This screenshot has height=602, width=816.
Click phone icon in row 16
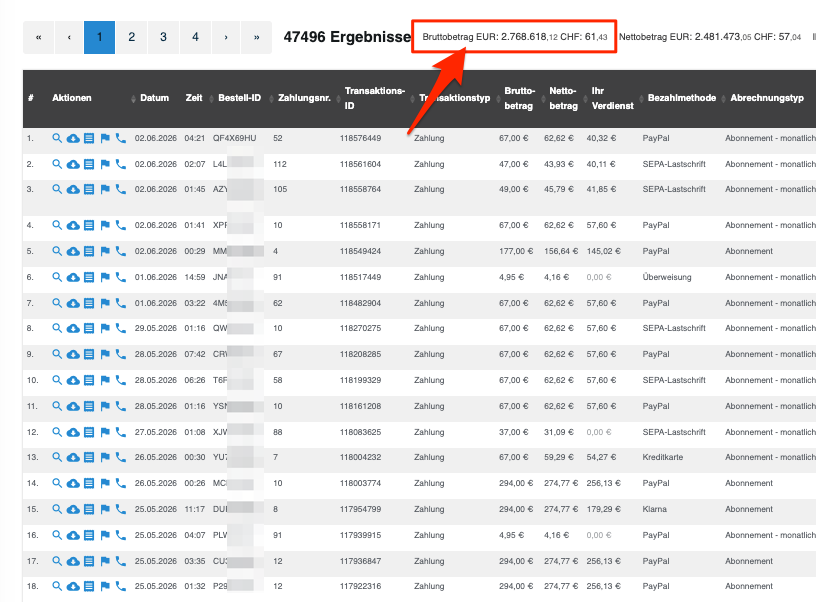[120, 535]
